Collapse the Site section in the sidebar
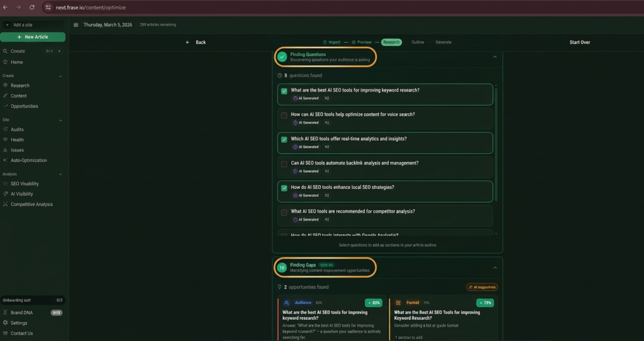 point(61,121)
